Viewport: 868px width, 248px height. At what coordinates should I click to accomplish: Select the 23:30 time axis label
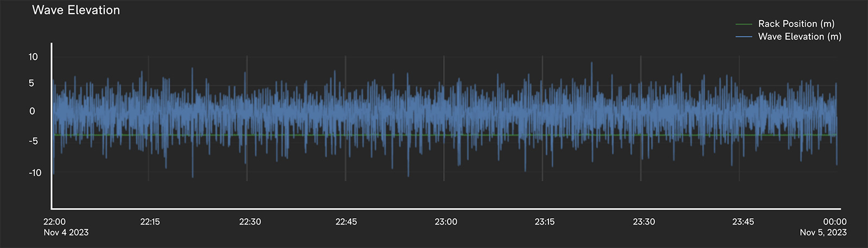click(x=644, y=222)
